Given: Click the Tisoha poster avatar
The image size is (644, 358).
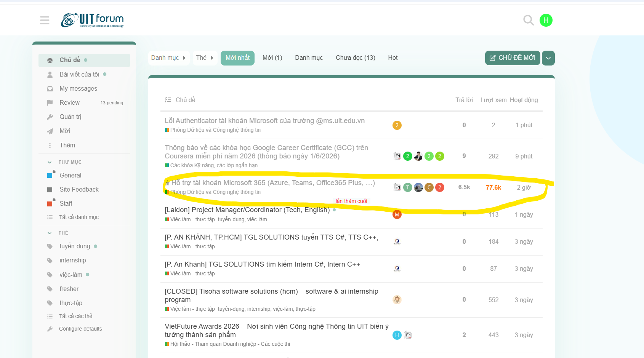Looking at the screenshot, I should [x=397, y=300].
